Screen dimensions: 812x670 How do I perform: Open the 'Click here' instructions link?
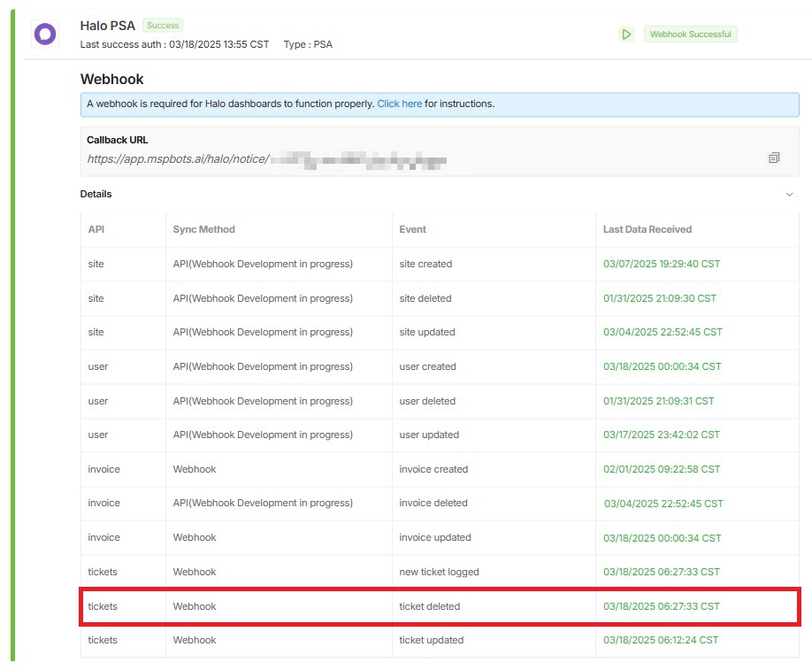(x=399, y=104)
